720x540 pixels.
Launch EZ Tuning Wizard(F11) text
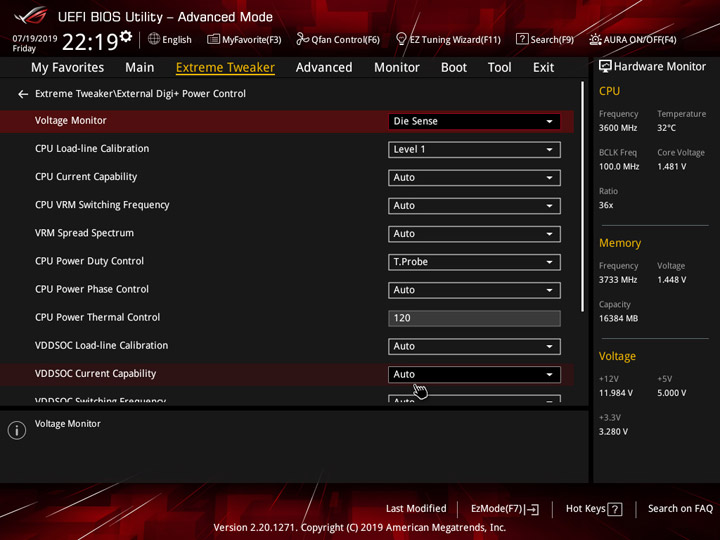(x=455, y=40)
